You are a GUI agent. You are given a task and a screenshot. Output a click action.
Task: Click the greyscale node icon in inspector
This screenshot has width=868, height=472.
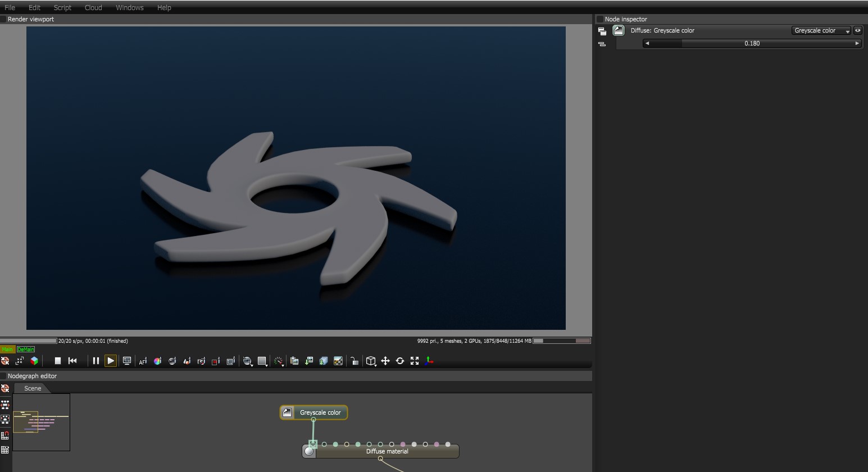[619, 30]
